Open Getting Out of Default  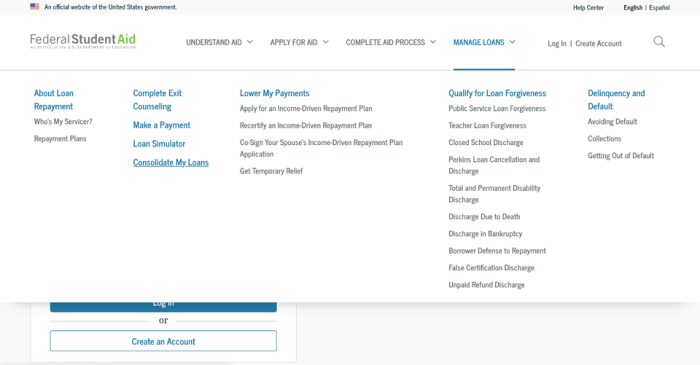621,155
